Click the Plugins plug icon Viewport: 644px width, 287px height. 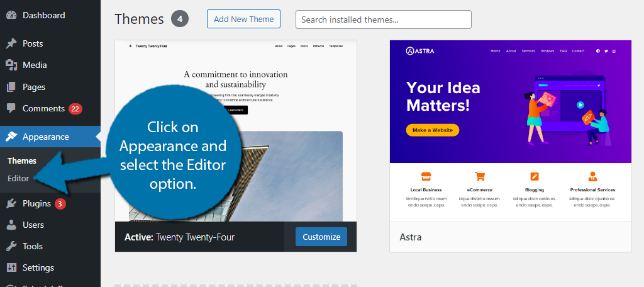pos(11,203)
